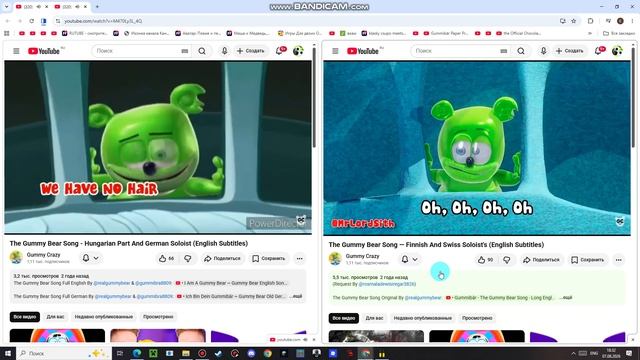Image resolution: width=640 pixels, height=360 pixels.
Task: Dislike the Hungarian Part video
Action: (x=188, y=258)
